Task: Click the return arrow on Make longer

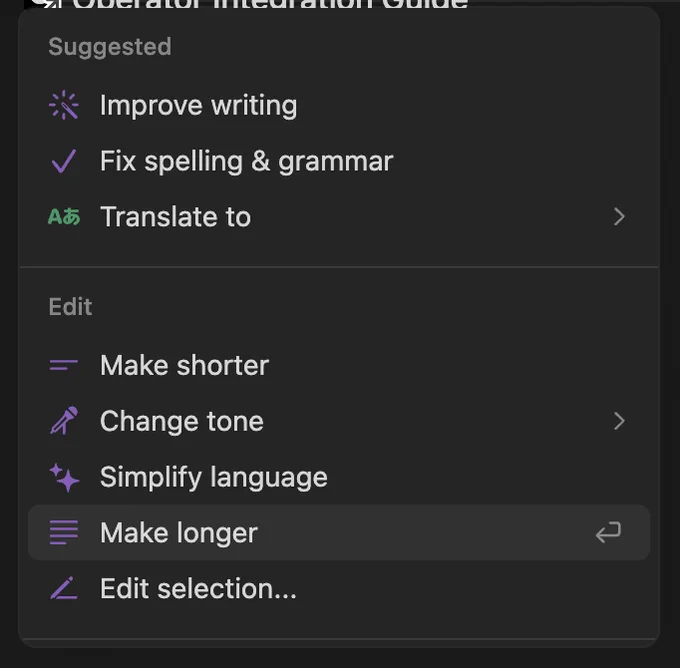Action: click(x=608, y=532)
